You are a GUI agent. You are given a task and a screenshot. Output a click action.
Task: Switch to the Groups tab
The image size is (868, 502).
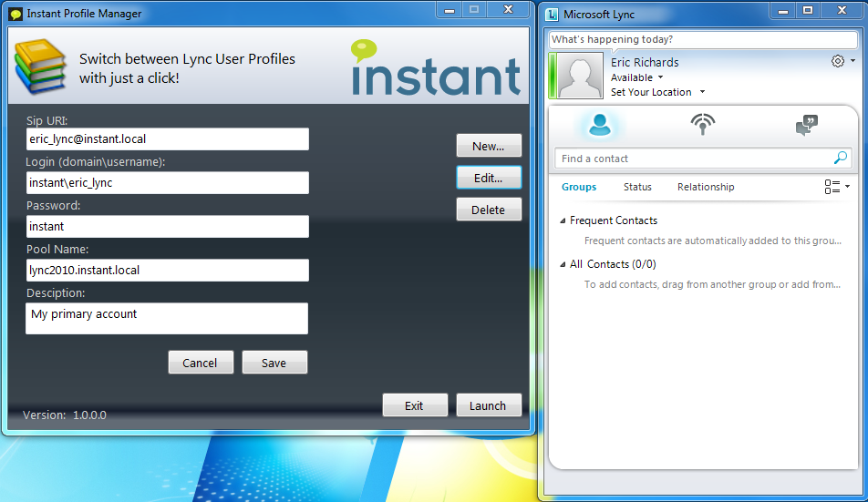pos(579,187)
